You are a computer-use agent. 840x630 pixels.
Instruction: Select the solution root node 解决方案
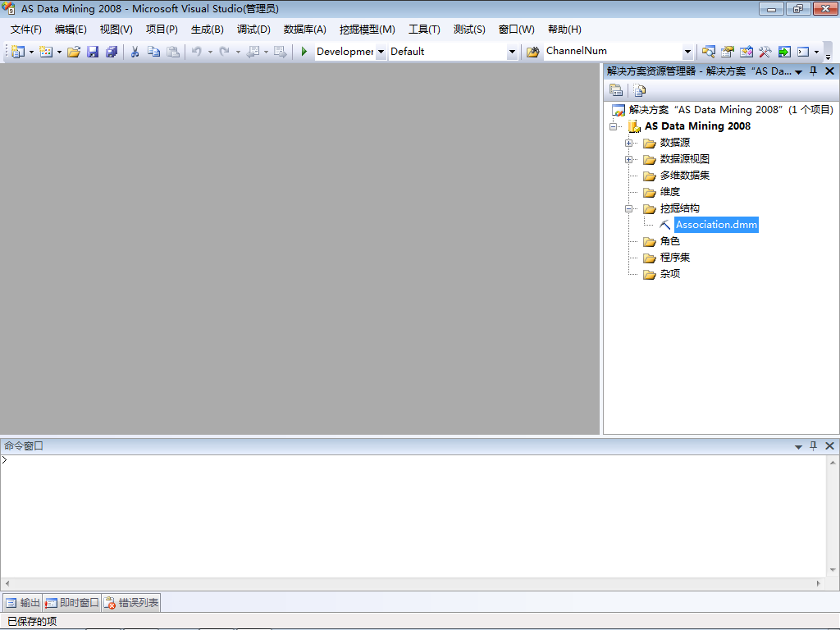point(731,110)
